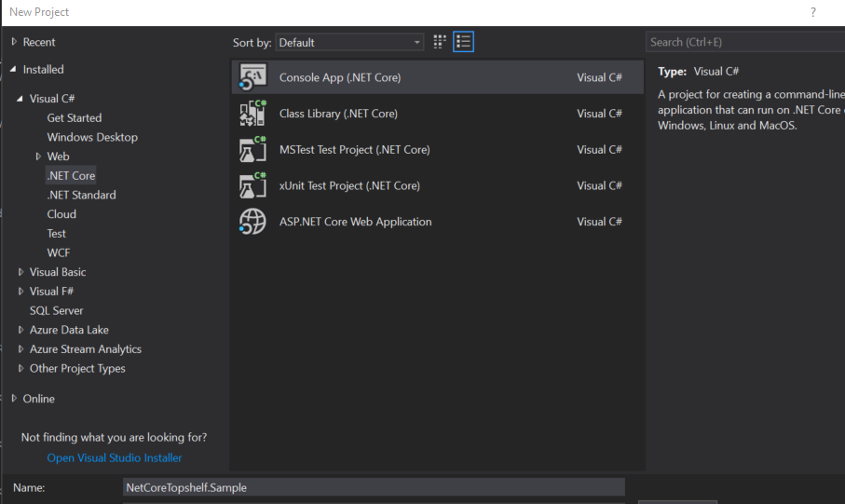Screen dimensions: 845x504
Task: Click Visual C# label on ASP.NET Core row
Action: pyautogui.click(x=599, y=222)
